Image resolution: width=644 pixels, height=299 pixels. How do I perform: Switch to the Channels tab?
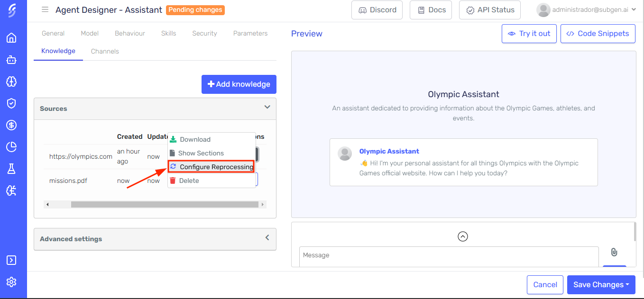point(105,51)
